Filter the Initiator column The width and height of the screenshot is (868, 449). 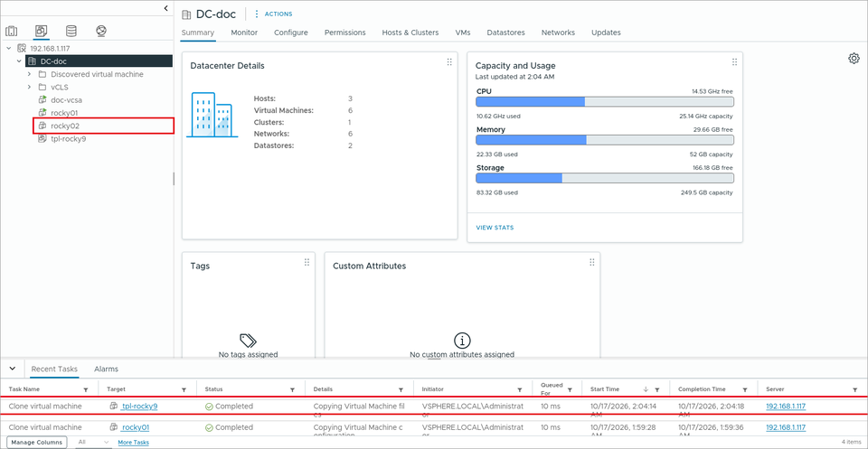[x=519, y=390]
